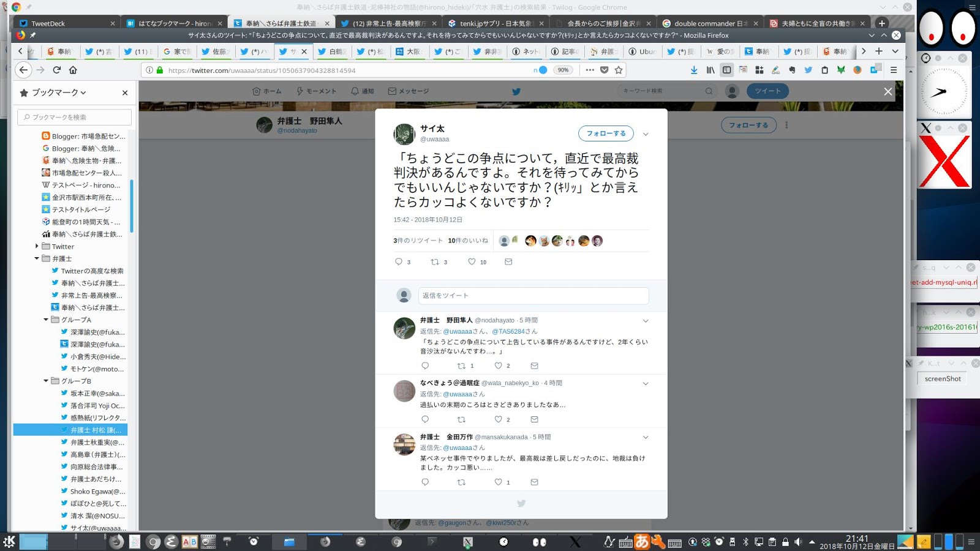Open the ブックマーク sidebar switcher dropdown
Screen dimensions: 980x551
pyautogui.click(x=53, y=92)
